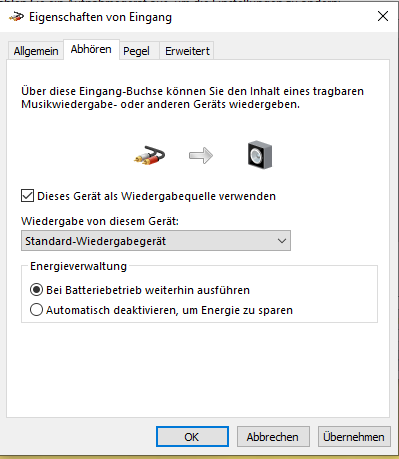
Task: Go to the Erweitert tab
Action: (187, 51)
